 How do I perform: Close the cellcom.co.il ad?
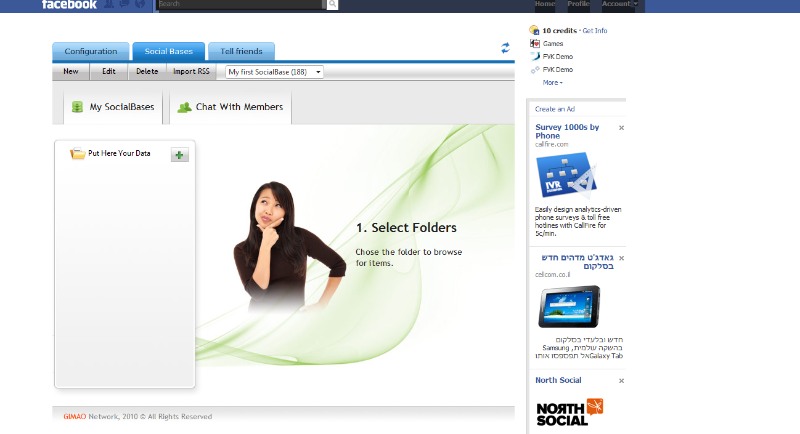(621, 258)
